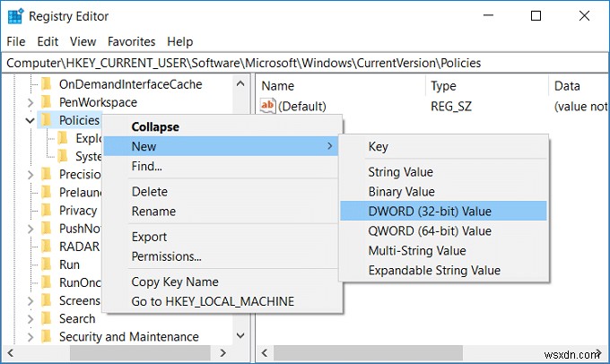Click the Security and Maintenance folder icon
The width and height of the screenshot is (610, 364).
[47, 337]
